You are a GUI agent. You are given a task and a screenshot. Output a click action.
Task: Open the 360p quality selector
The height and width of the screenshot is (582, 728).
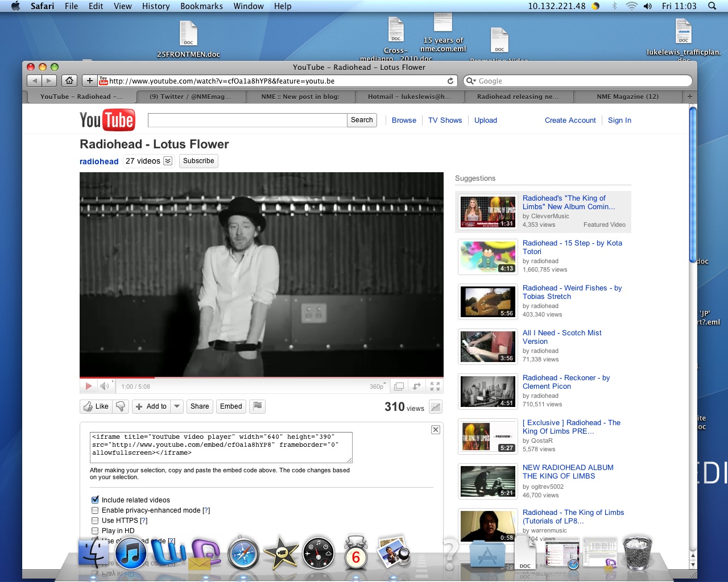click(x=378, y=386)
